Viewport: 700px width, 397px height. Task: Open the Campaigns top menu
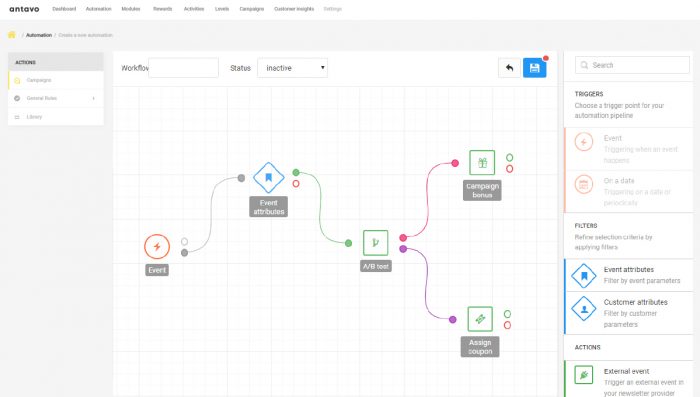pos(251,9)
